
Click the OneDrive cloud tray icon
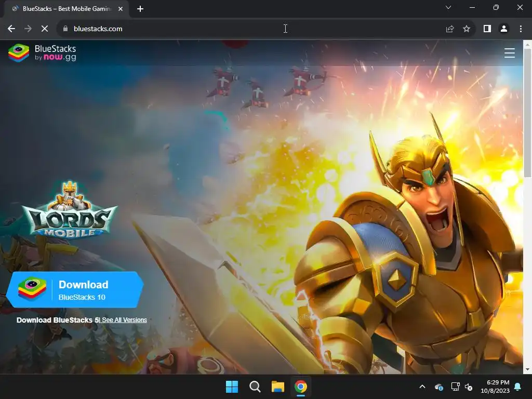pyautogui.click(x=438, y=387)
